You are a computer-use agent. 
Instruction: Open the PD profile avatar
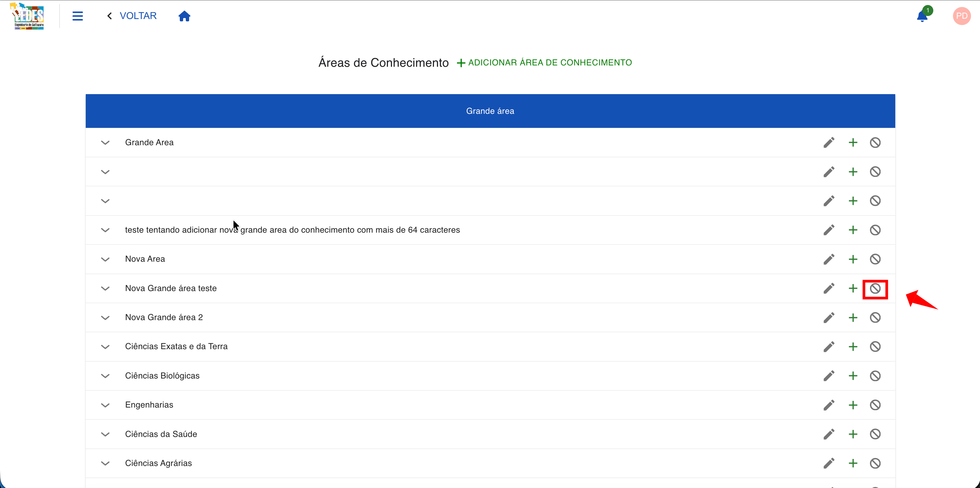[961, 16]
